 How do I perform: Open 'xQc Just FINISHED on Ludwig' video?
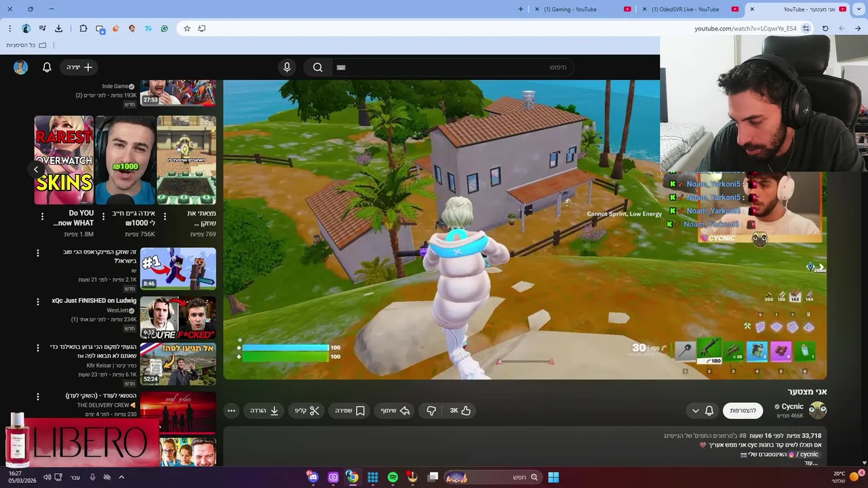(x=94, y=300)
